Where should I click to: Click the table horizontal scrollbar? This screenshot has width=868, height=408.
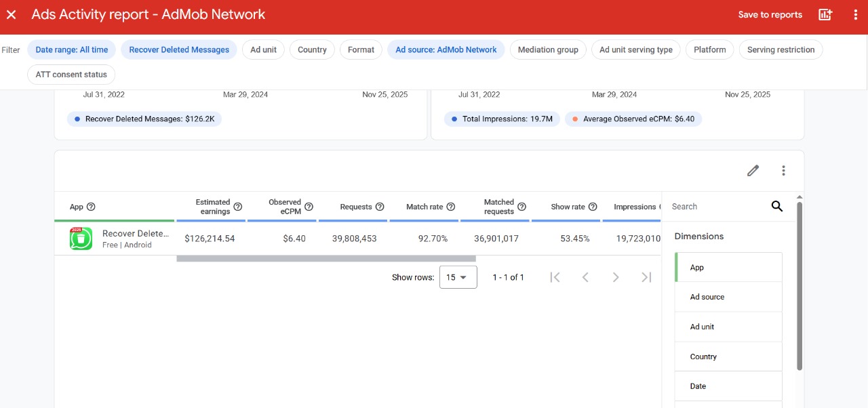coord(326,258)
